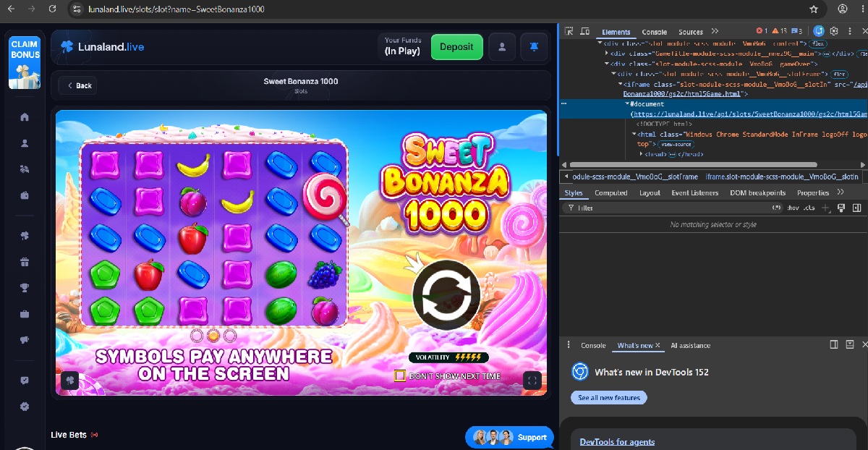
Task: Select the DevTools inspect element tool
Action: pos(569,31)
